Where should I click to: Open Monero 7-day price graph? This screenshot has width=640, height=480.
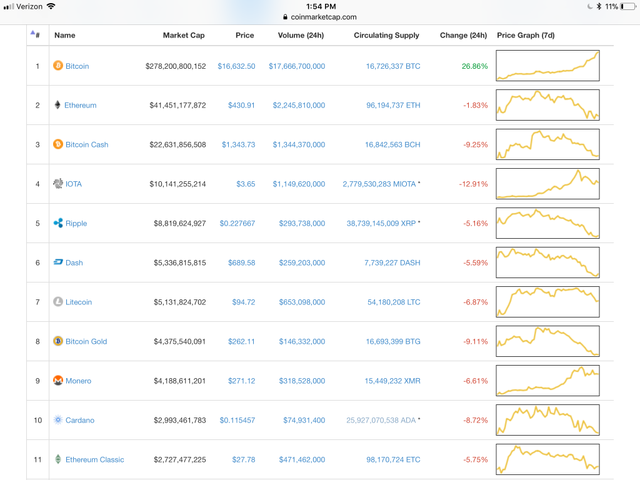pyautogui.click(x=548, y=380)
